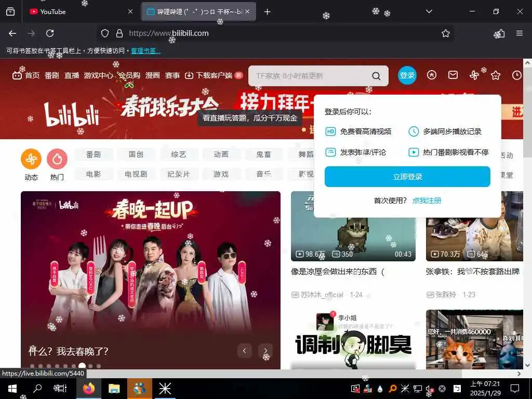Go to next carousel slide arrow
Screen dimensions: 532x399
(265, 351)
